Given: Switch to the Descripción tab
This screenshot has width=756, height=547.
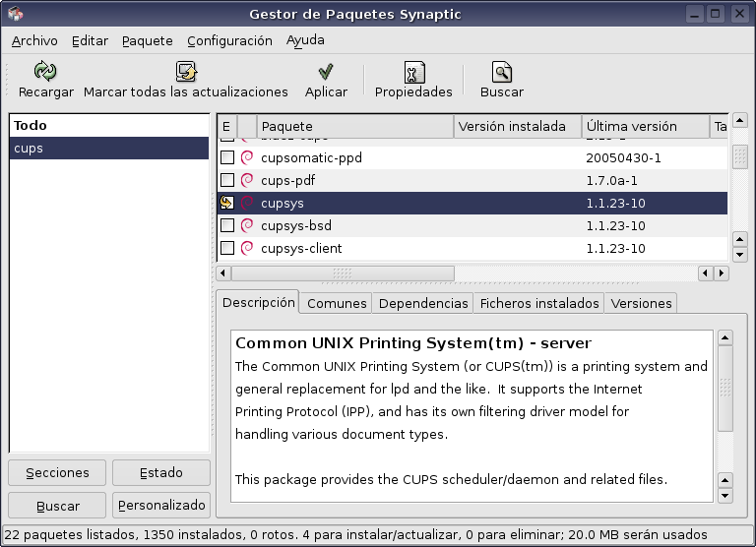Looking at the screenshot, I should tap(259, 303).
